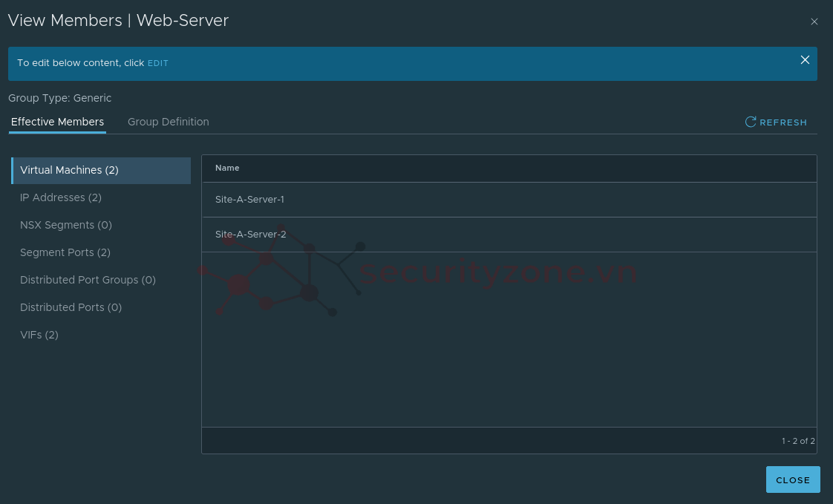Click the 1 - 2 of 2 pagination text
This screenshot has height=504, width=833.
(797, 441)
